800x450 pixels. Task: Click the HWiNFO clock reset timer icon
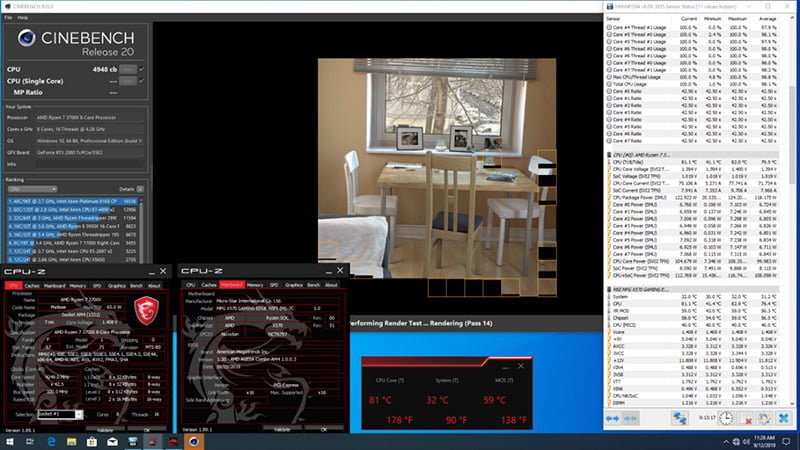click(x=726, y=418)
